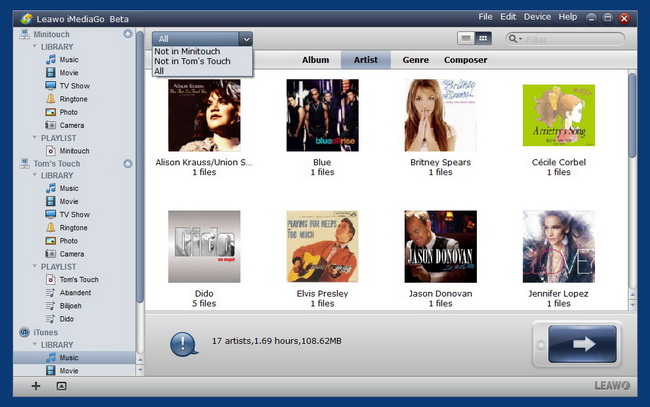
Task: Collapse iTunes LIBRARY section
Action: coord(35,344)
